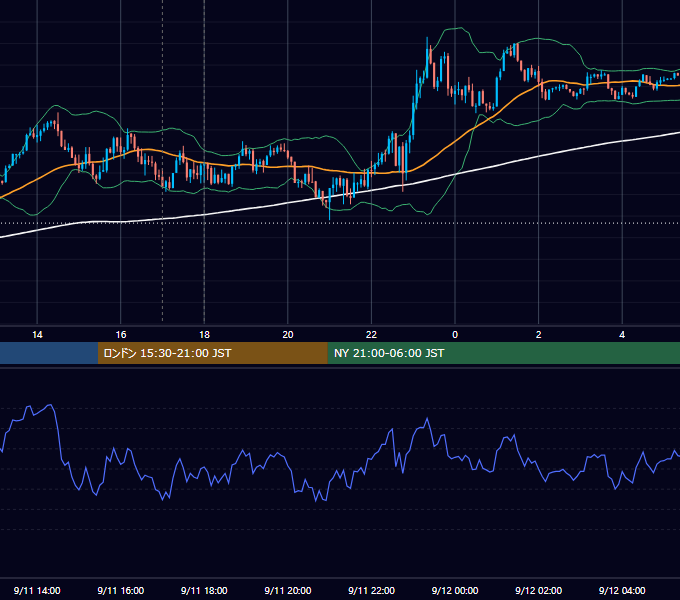Click the 9/11 14:00 date label
Image resolution: width=680 pixels, height=600 pixels.
coord(37,590)
